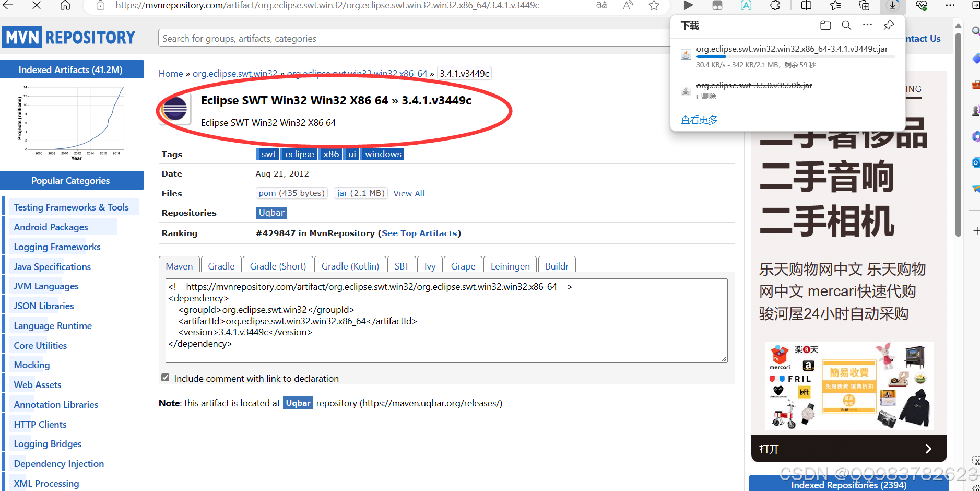Viewport: 980px width, 491px height.
Task: Switch to the Gradle tab
Action: click(221, 266)
